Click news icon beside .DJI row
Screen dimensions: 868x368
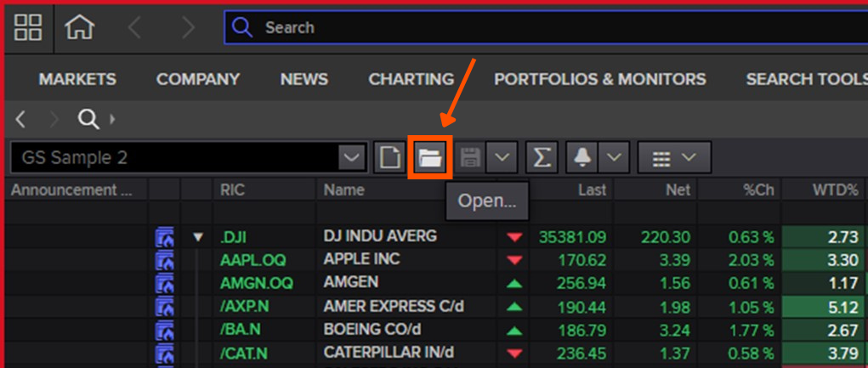coord(165,237)
